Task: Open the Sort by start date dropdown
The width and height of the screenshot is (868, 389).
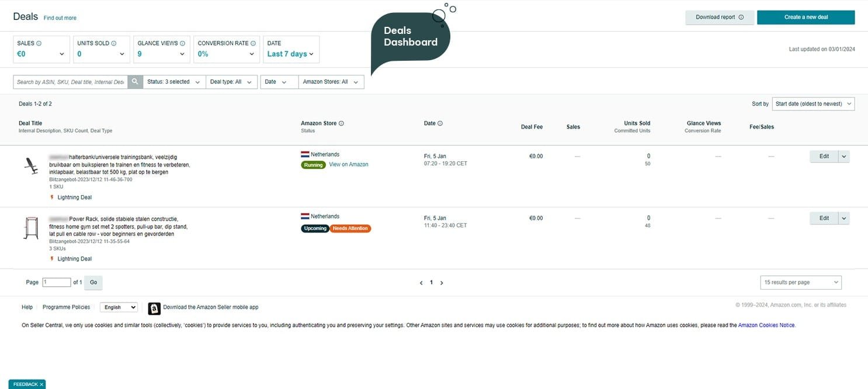Action: click(813, 104)
